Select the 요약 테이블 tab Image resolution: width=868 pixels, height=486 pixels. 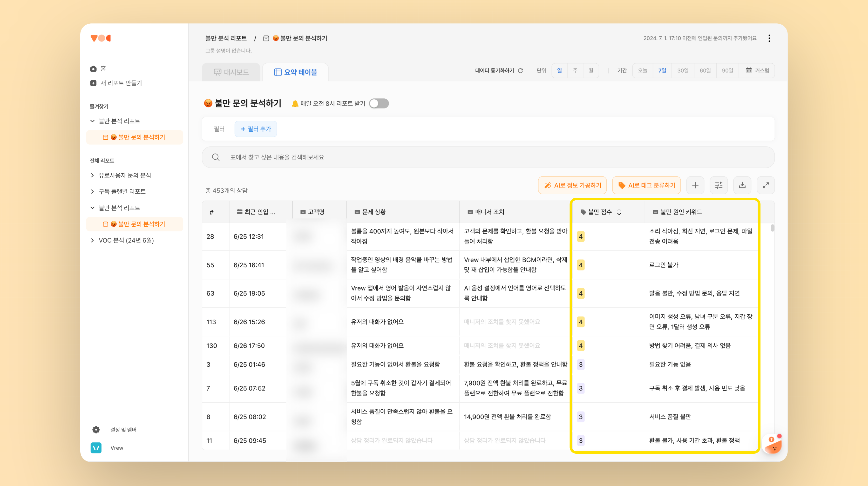(x=295, y=72)
